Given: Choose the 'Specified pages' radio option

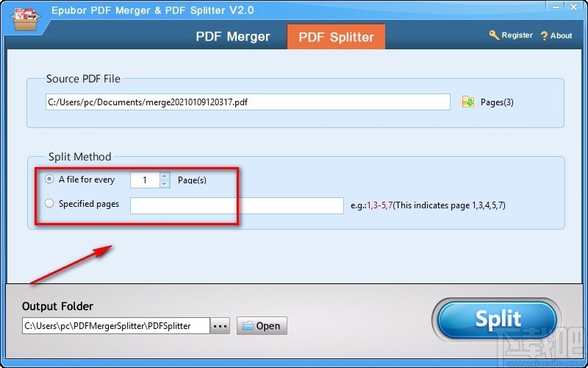Looking at the screenshot, I should click(x=49, y=204).
